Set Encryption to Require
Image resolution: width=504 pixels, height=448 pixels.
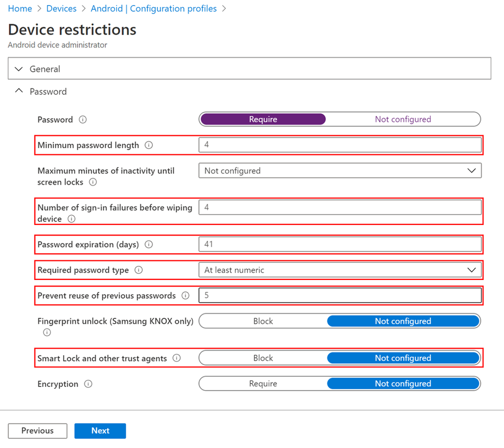click(x=263, y=384)
